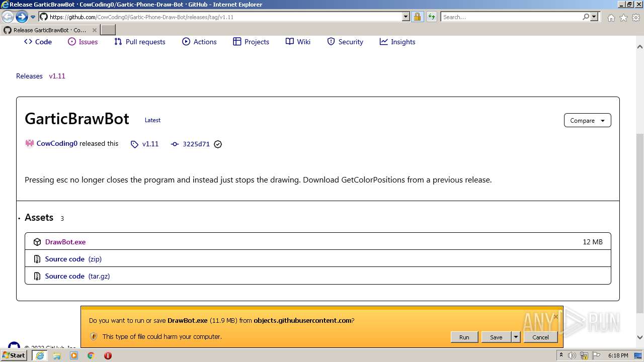Open File Explorer taskbar icon
This screenshot has width=644, height=362.
point(57,355)
